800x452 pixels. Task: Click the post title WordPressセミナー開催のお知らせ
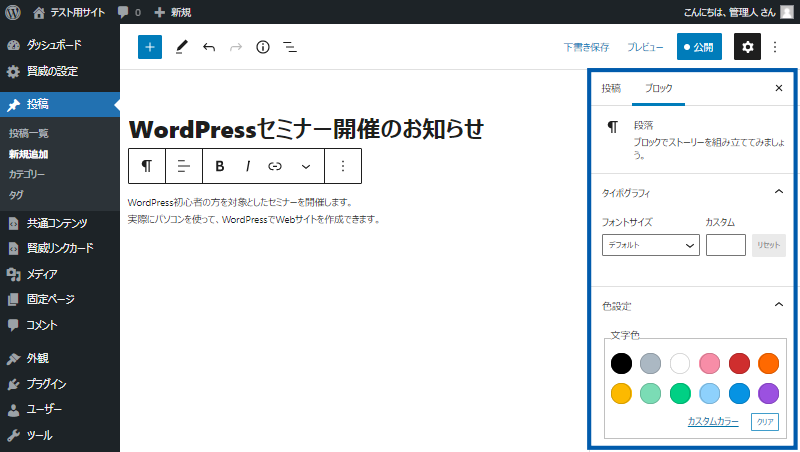pos(306,129)
